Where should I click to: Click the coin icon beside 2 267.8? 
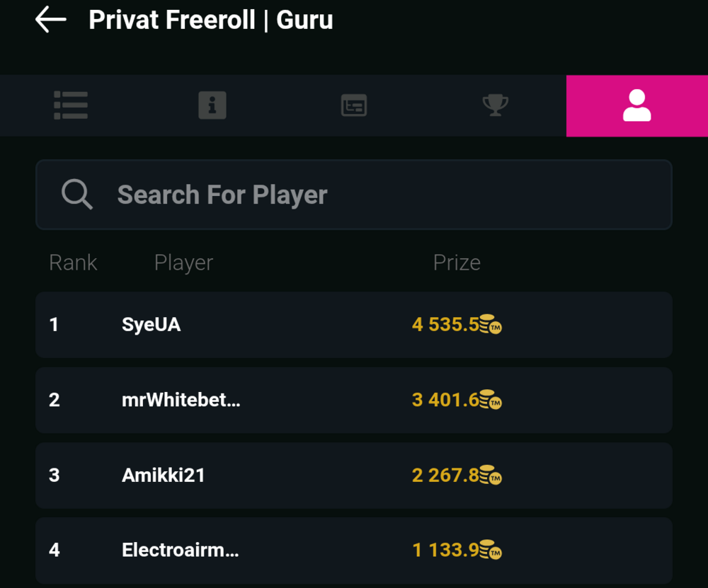tap(491, 475)
